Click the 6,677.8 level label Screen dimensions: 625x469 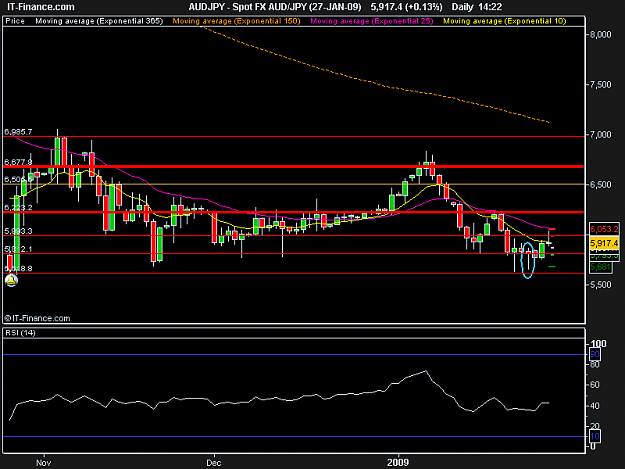(18, 162)
